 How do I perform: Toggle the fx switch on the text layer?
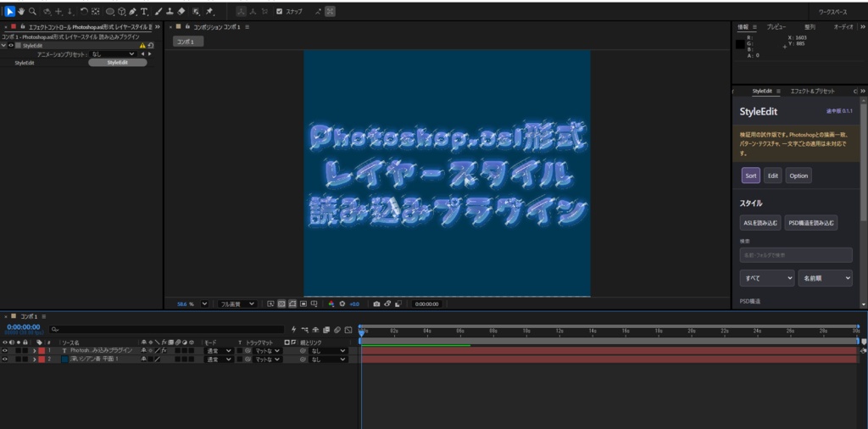(164, 350)
